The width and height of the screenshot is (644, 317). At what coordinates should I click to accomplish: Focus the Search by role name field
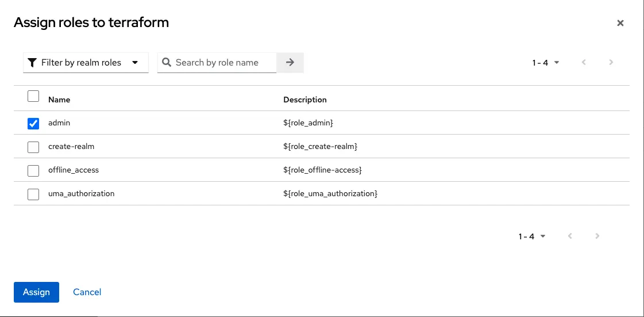pyautogui.click(x=217, y=63)
